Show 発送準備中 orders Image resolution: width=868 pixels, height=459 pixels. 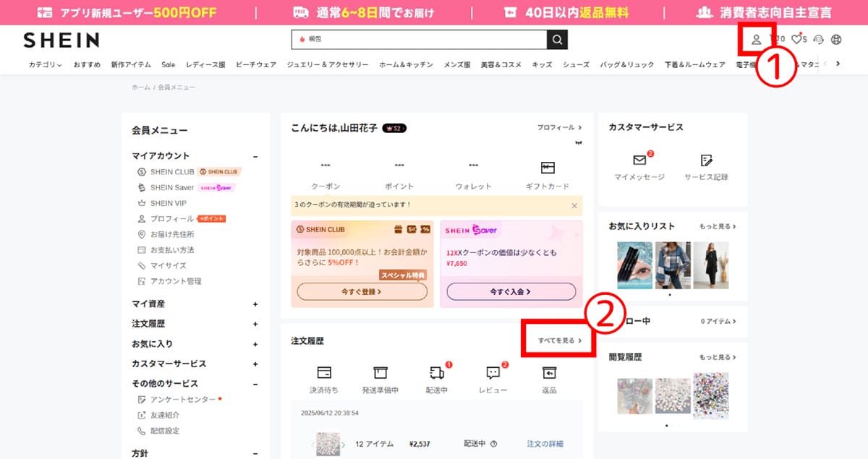pos(380,380)
